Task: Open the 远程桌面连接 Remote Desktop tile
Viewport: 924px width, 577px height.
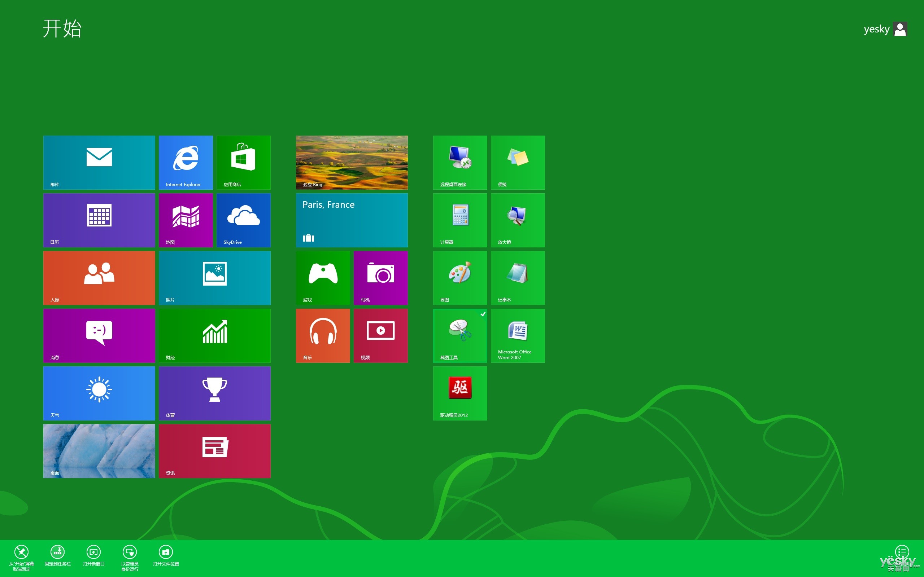Action: 460,162
